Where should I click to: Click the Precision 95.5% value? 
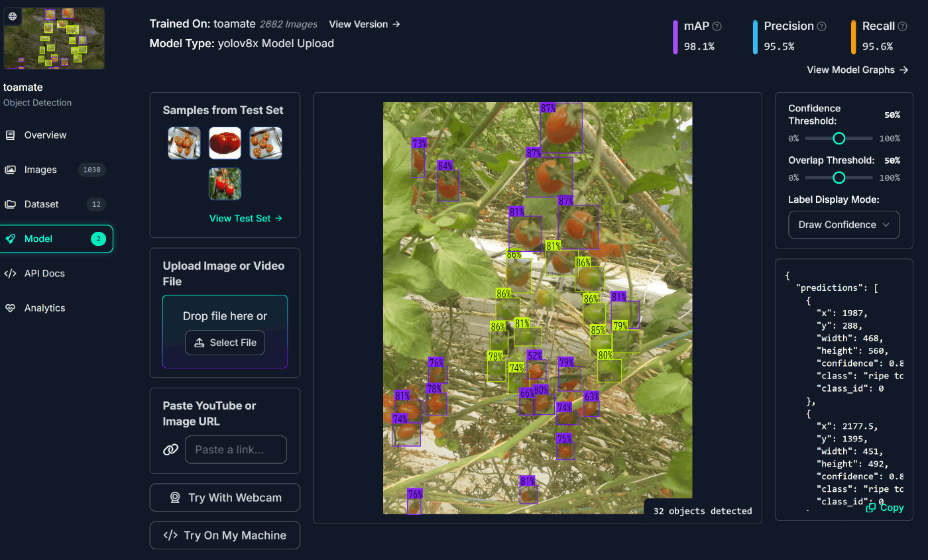coord(779,46)
